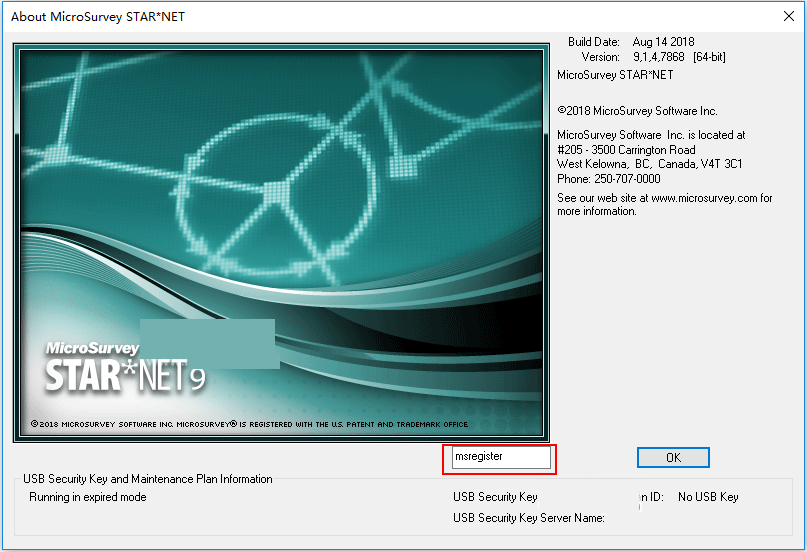The height and width of the screenshot is (552, 807).
Task: Click the phone number 250-707-0000
Action: point(627,179)
